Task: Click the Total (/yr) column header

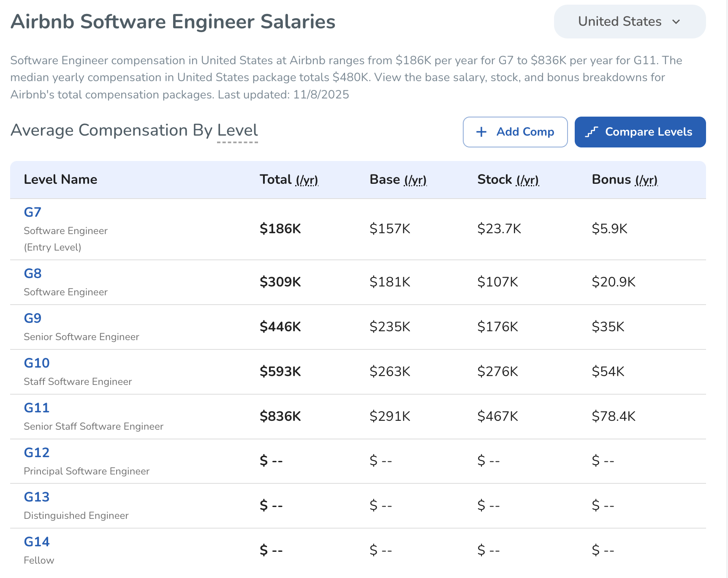Action: 289,180
